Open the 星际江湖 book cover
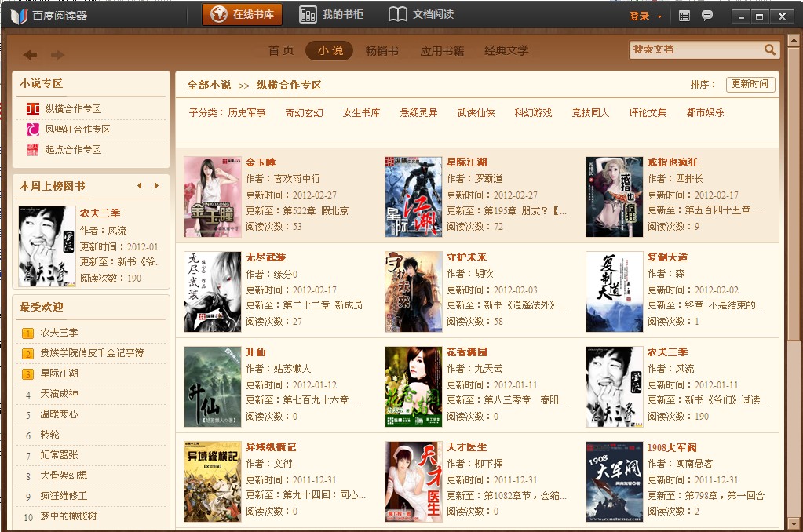The image size is (803, 532). click(x=414, y=197)
